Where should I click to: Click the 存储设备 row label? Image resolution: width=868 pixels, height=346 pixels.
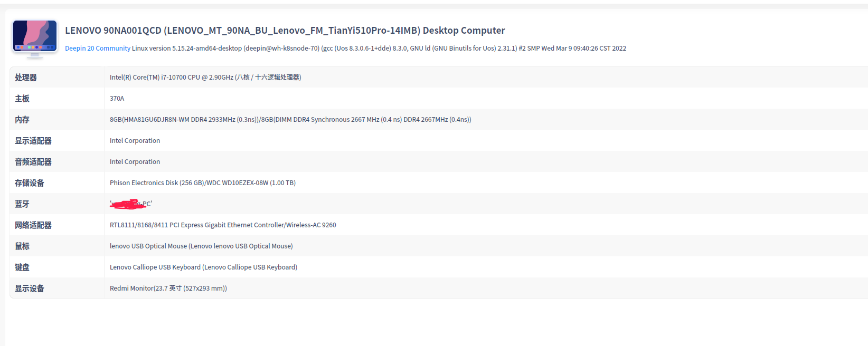tap(30, 183)
